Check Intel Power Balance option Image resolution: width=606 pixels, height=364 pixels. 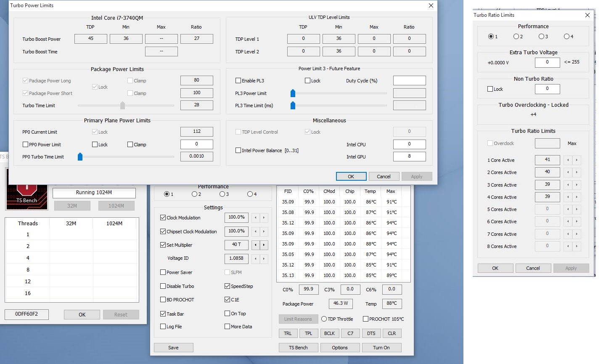pyautogui.click(x=238, y=150)
